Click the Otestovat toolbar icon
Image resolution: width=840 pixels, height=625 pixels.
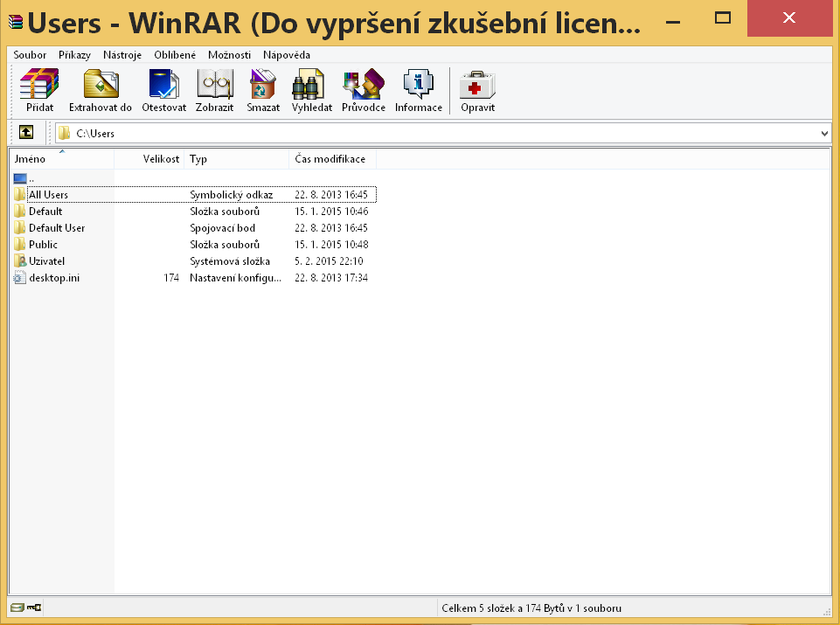[x=163, y=84]
